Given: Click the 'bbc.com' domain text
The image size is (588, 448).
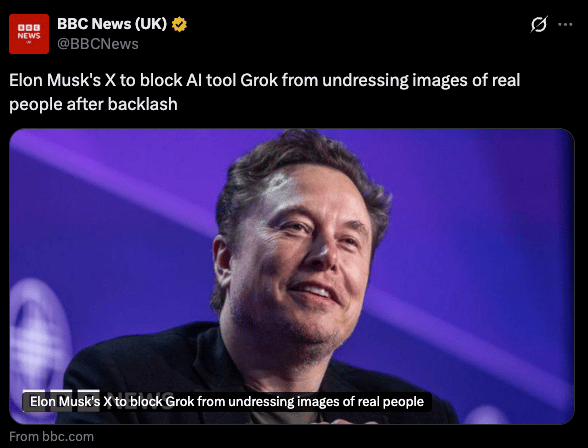Looking at the screenshot, I should 68,436.
